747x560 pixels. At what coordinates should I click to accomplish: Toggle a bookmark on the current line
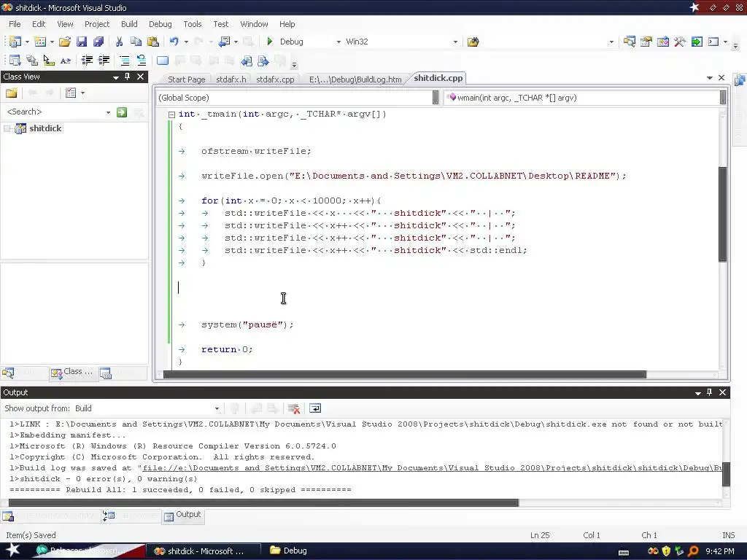pos(163,61)
